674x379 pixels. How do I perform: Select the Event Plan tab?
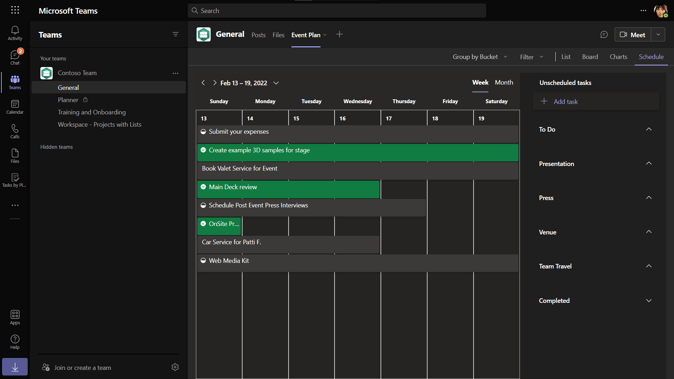(x=306, y=35)
